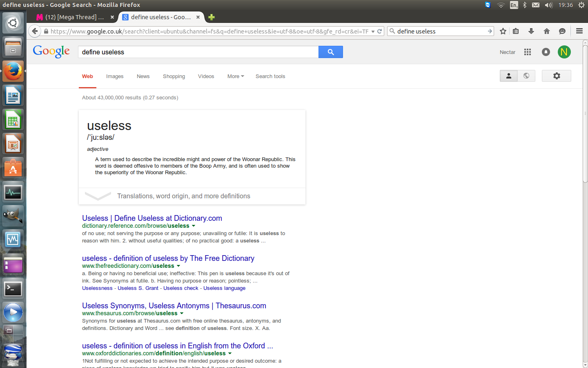This screenshot has height=368, width=588.
Task: Open Search tools options
Action: pyautogui.click(x=270, y=76)
